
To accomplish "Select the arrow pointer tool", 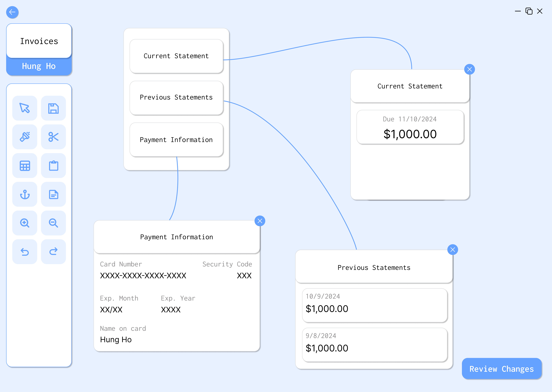I will 25,108.
